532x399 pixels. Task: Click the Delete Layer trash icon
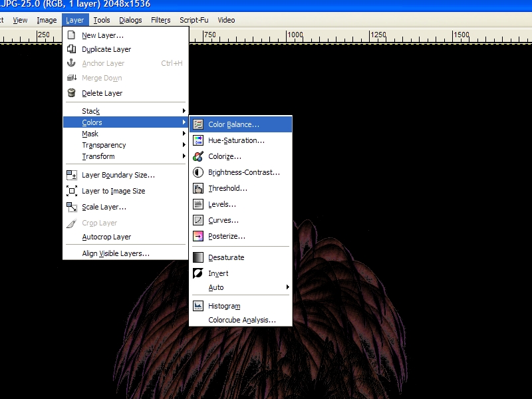(x=71, y=92)
